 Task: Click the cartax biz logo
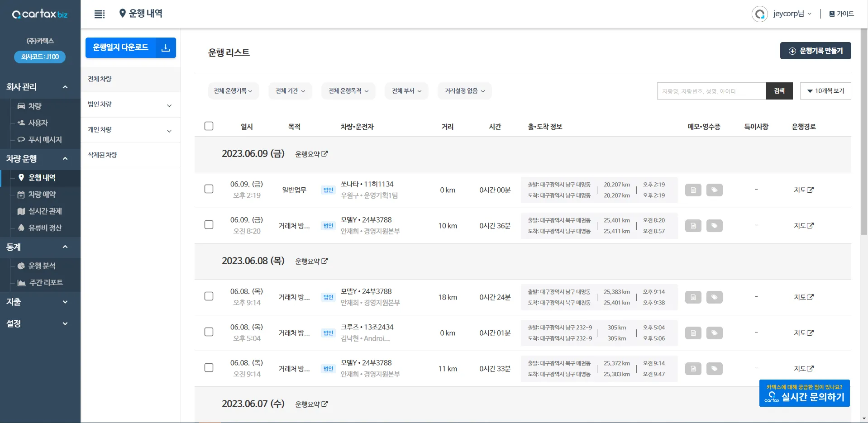[x=40, y=14]
